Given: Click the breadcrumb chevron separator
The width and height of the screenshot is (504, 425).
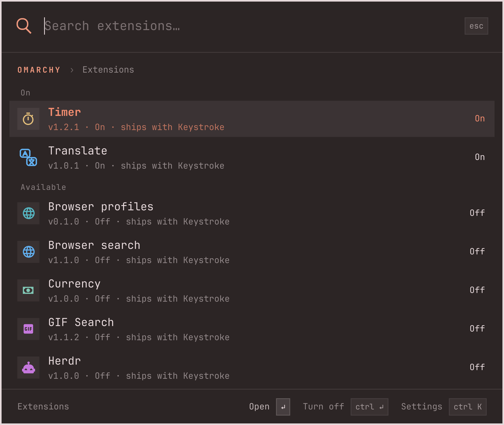Looking at the screenshot, I should coord(72,70).
